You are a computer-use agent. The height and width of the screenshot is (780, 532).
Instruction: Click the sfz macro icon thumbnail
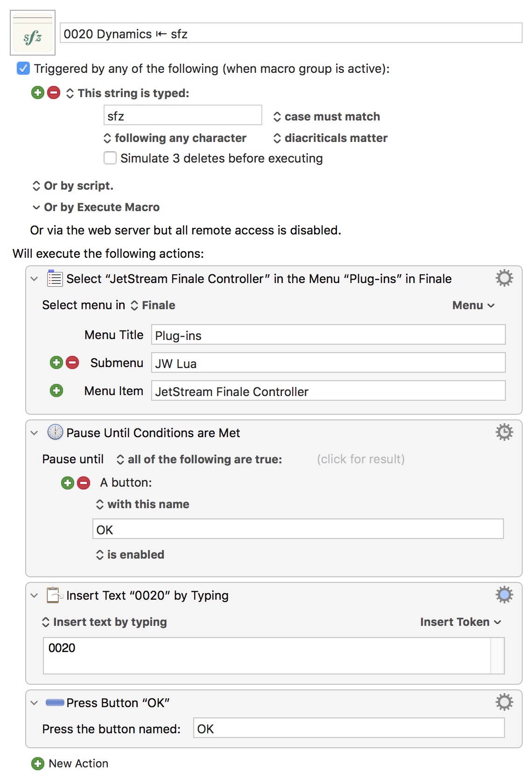33,33
